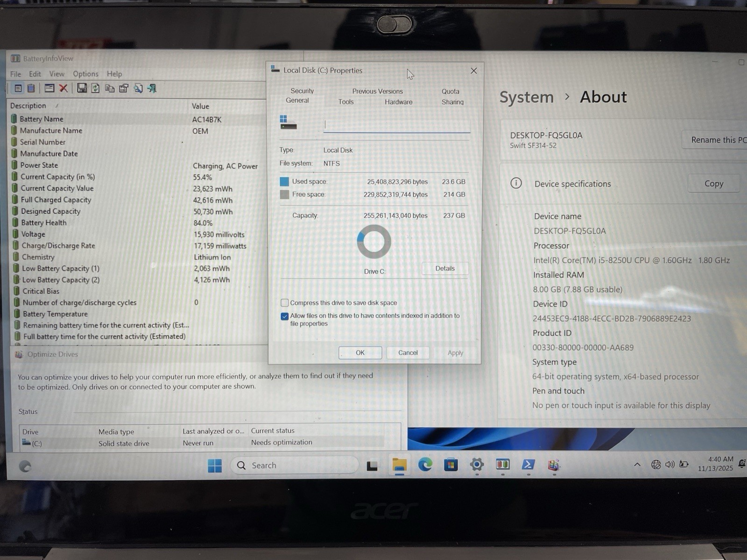Click Copy for Device specifications
Image resolution: width=747 pixels, height=560 pixels.
click(x=714, y=183)
